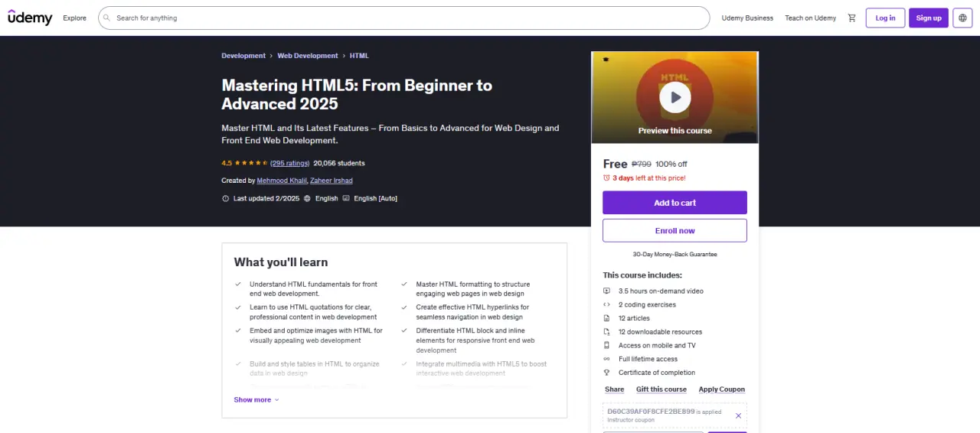
Task: Click Gift this course
Action: coord(661,389)
